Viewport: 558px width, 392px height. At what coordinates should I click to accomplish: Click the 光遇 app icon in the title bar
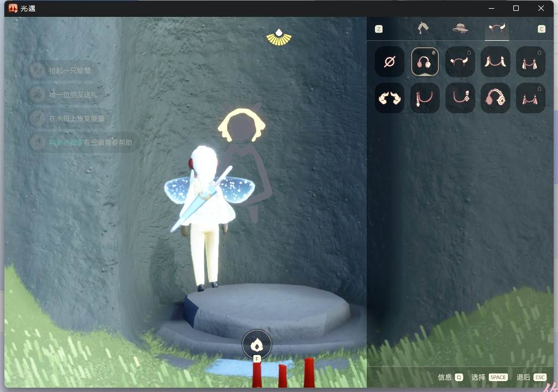[13, 8]
